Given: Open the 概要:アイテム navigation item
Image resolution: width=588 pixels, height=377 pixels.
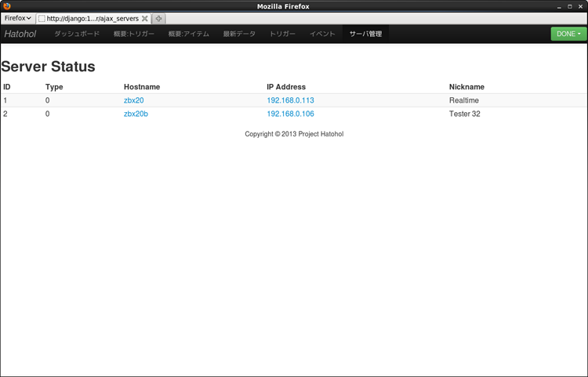Looking at the screenshot, I should [x=189, y=34].
